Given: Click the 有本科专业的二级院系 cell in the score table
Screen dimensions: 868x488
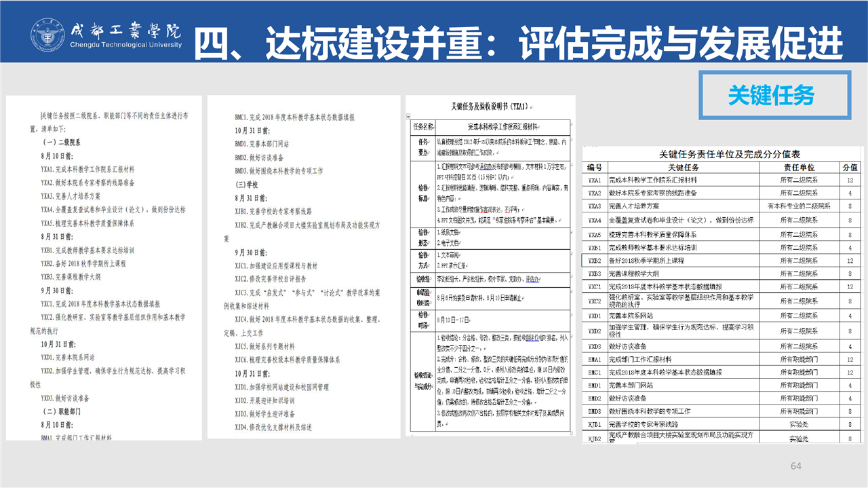Looking at the screenshot, I should click(799, 206).
